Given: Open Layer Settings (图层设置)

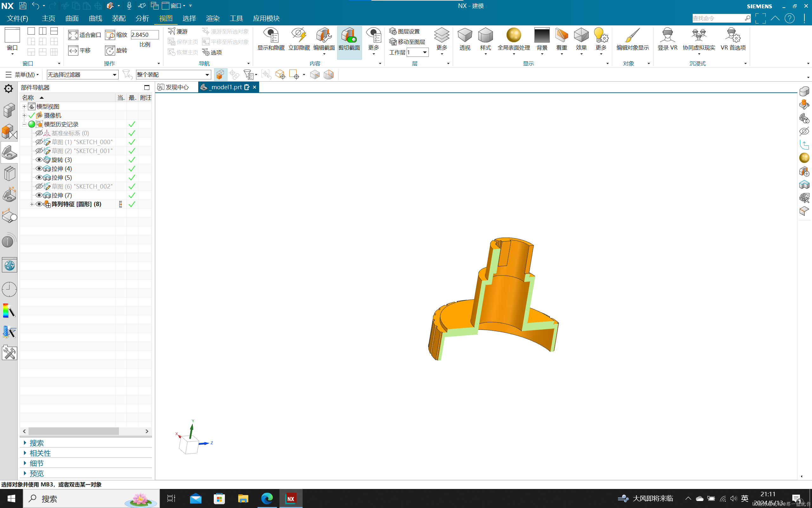Looking at the screenshot, I should coord(405,31).
